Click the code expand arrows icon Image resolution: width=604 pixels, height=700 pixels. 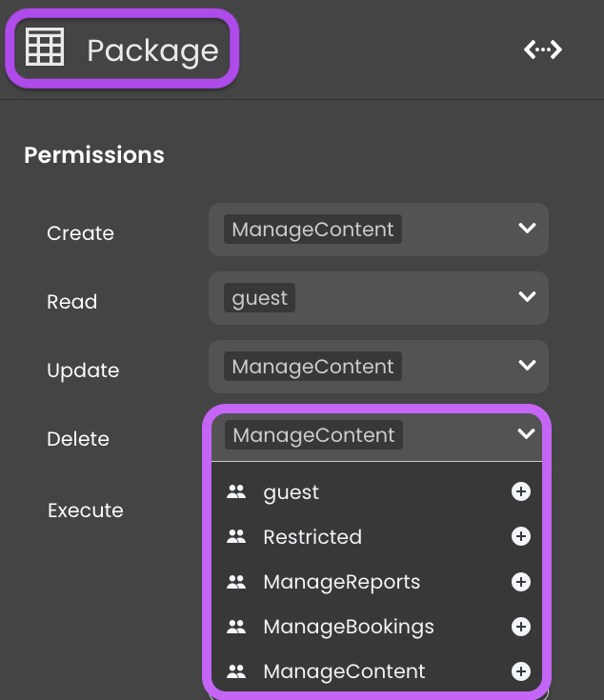[x=542, y=50]
